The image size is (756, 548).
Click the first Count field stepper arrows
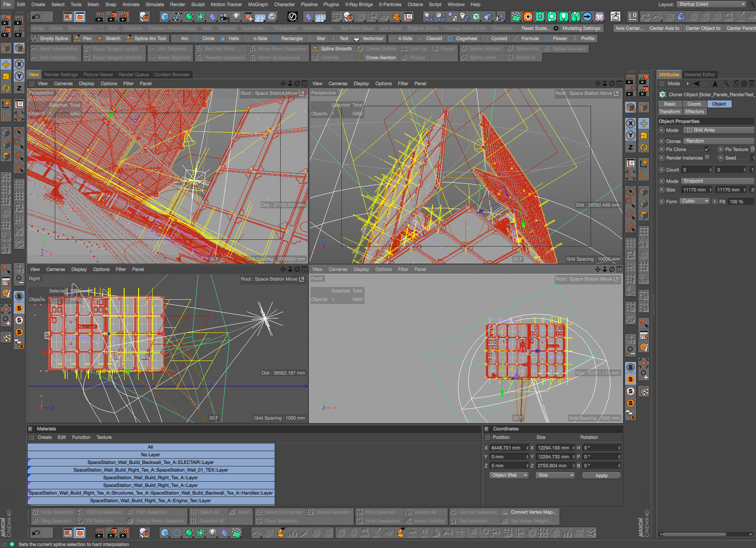[x=711, y=170]
